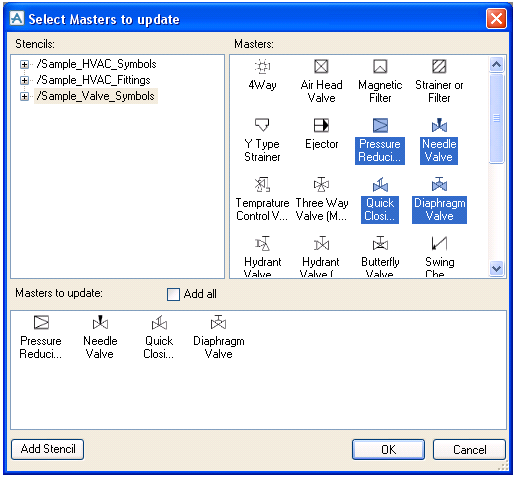Pick the Strainer or Filter master
Viewport: 515px width, 479px height.
coord(439,81)
